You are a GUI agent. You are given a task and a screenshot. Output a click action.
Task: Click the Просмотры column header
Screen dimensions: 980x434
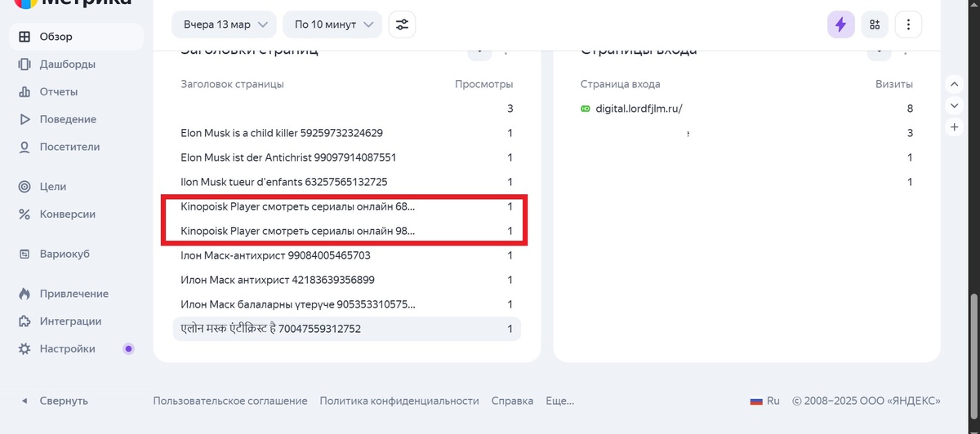483,84
